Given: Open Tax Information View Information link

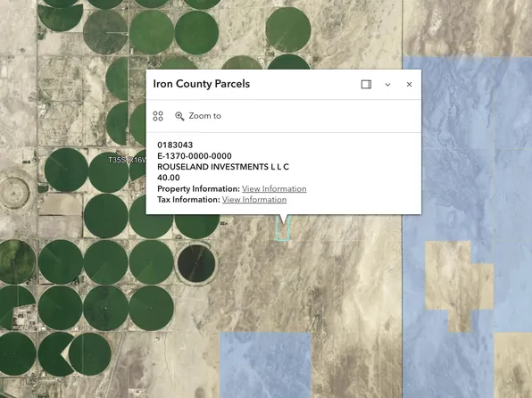Looking at the screenshot, I should (254, 200).
